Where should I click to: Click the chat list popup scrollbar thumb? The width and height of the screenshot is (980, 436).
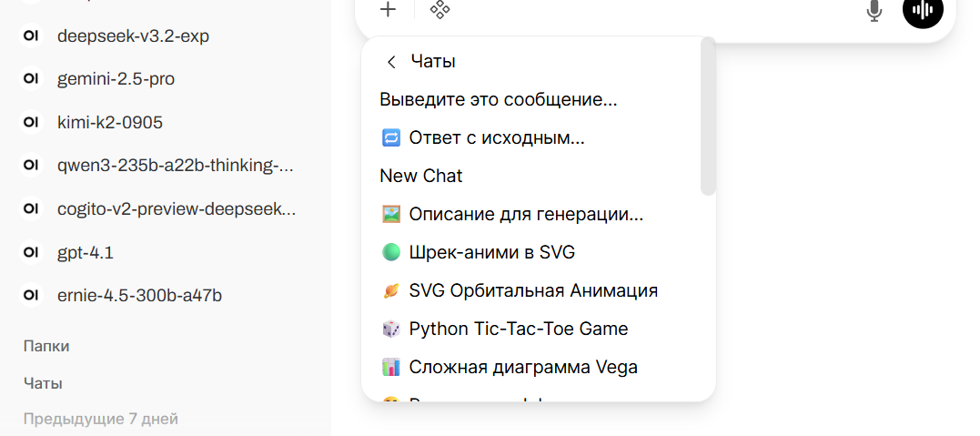coord(708,117)
